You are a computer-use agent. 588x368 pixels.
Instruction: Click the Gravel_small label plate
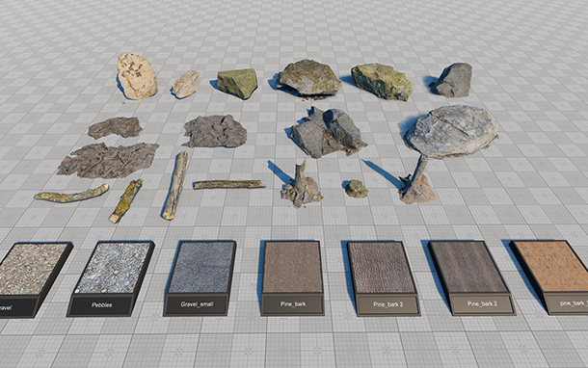197,305
